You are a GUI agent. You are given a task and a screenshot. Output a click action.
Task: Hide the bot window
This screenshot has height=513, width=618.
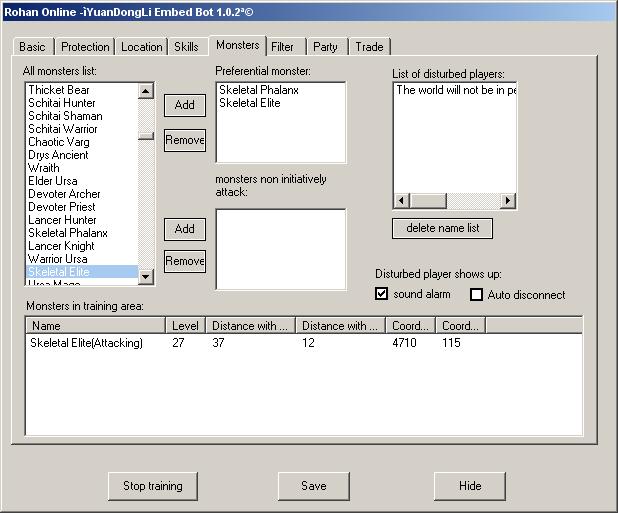(x=470, y=486)
